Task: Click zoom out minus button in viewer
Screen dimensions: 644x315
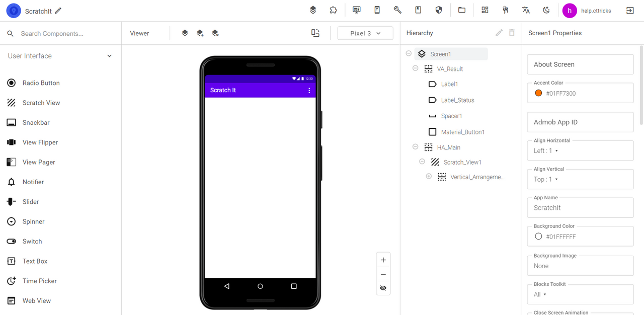Action: click(383, 274)
